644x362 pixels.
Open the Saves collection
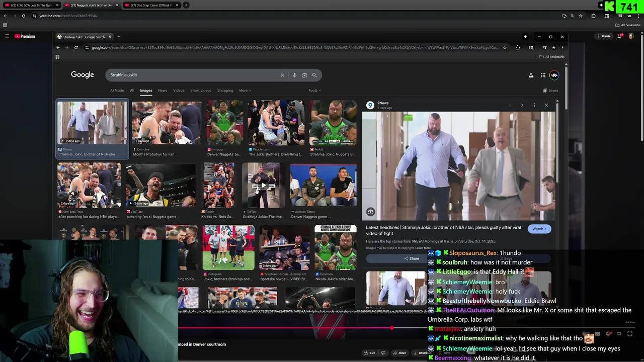(550, 90)
